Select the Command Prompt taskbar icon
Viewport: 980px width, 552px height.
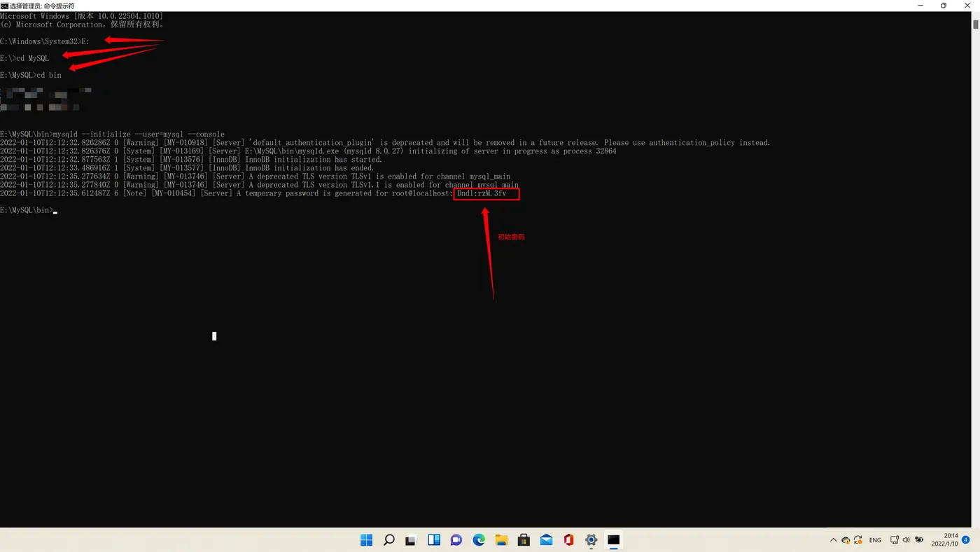click(614, 540)
